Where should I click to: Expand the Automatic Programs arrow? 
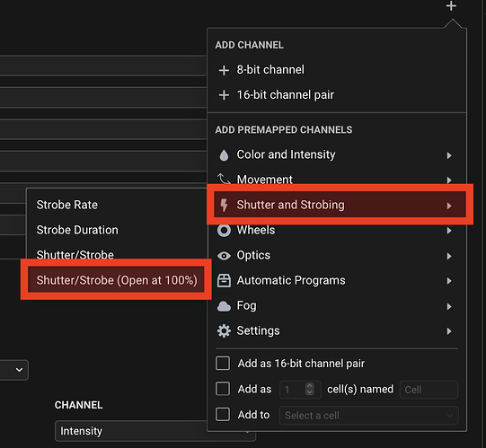click(449, 281)
